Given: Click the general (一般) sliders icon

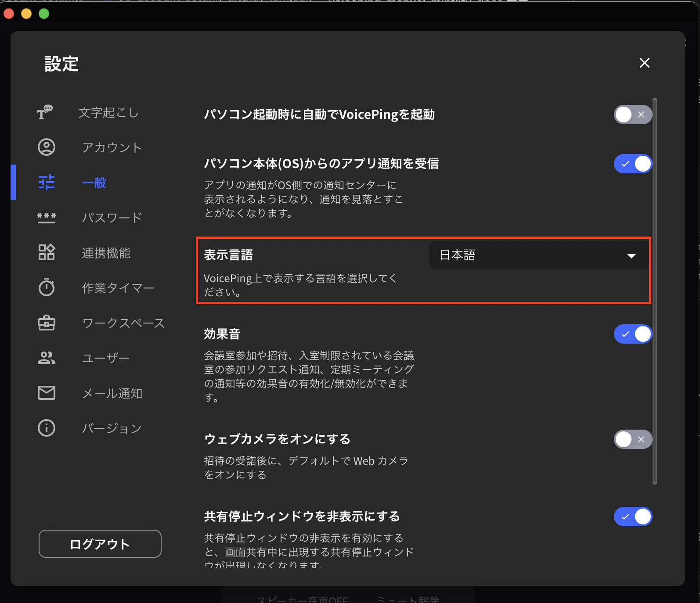Looking at the screenshot, I should [47, 182].
